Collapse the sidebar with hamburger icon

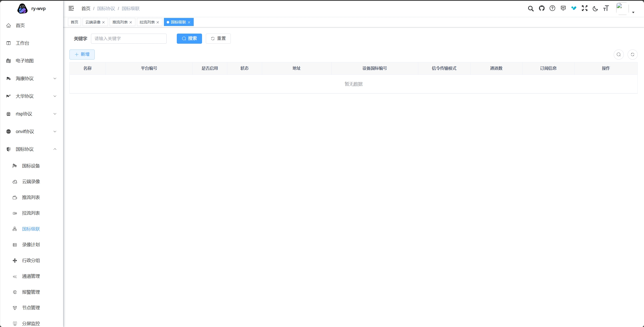coord(71,8)
